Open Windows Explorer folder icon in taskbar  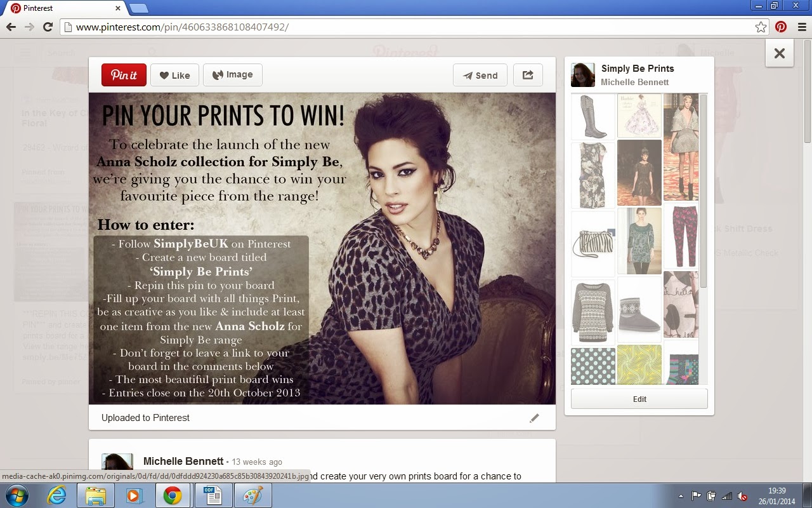(x=96, y=495)
